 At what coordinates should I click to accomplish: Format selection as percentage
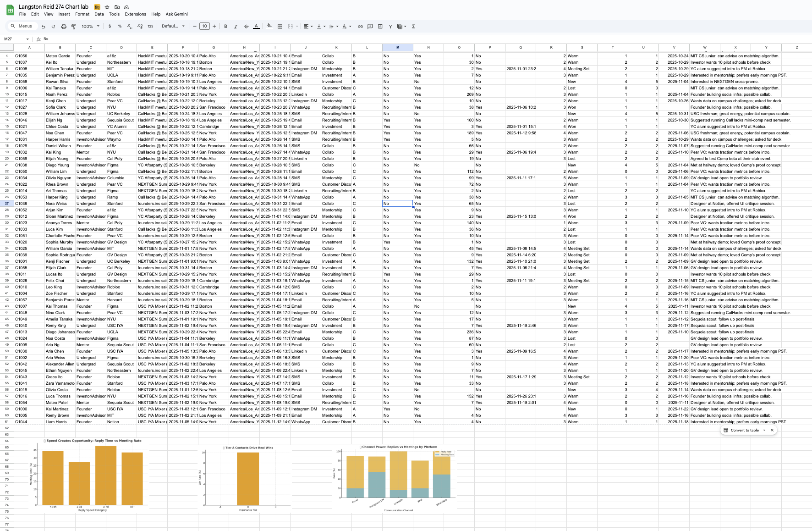click(120, 26)
